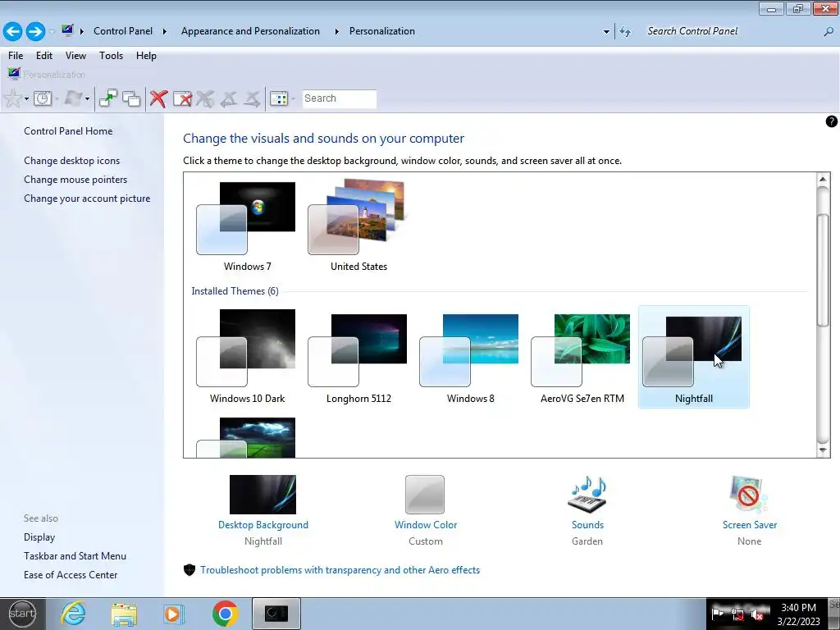Click the window with red X toolbar icon
The image size is (840, 630).
(182, 98)
